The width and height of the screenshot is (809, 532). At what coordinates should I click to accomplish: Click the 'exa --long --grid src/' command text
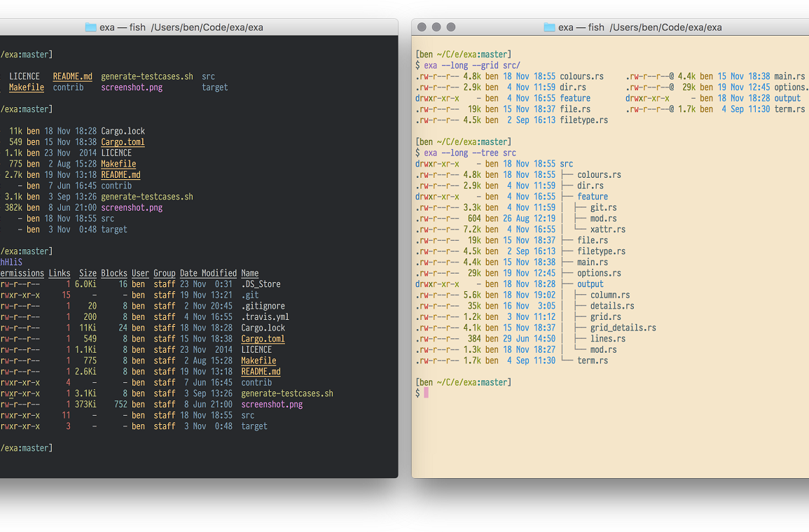tap(472, 65)
